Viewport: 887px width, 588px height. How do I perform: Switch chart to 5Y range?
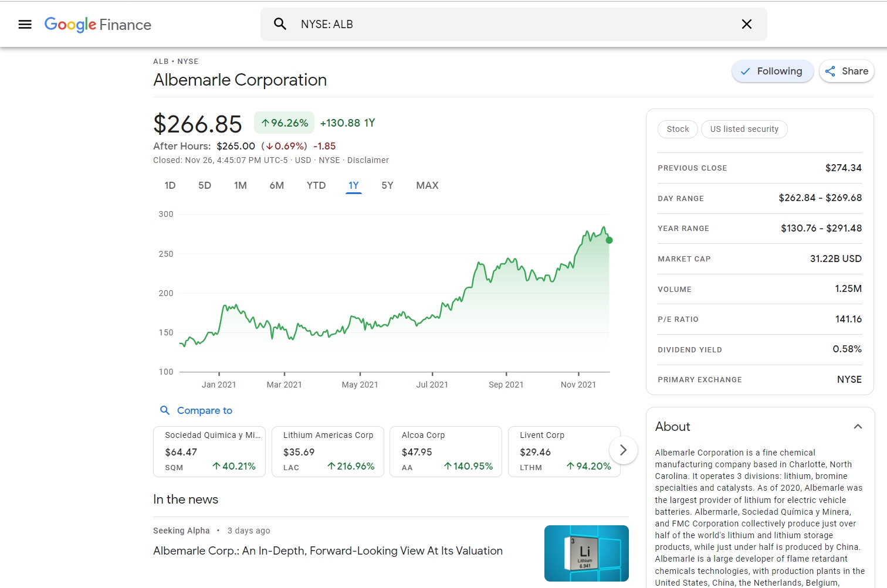[387, 185]
